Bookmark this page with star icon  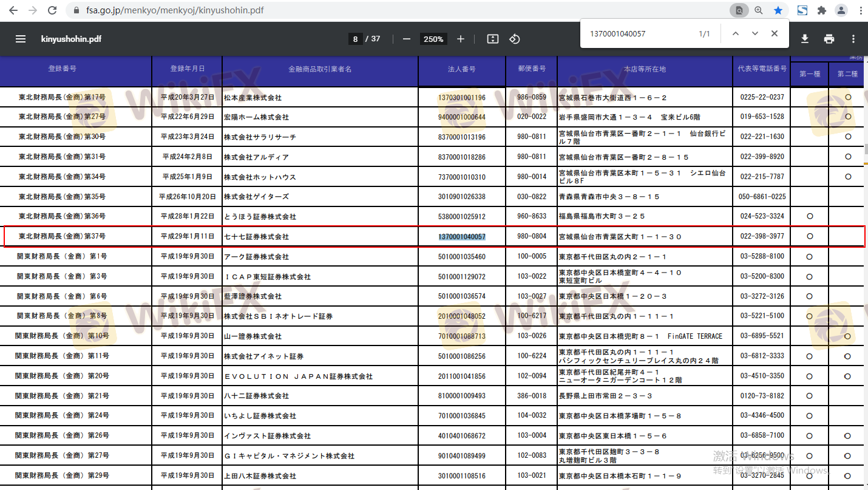[x=778, y=10]
